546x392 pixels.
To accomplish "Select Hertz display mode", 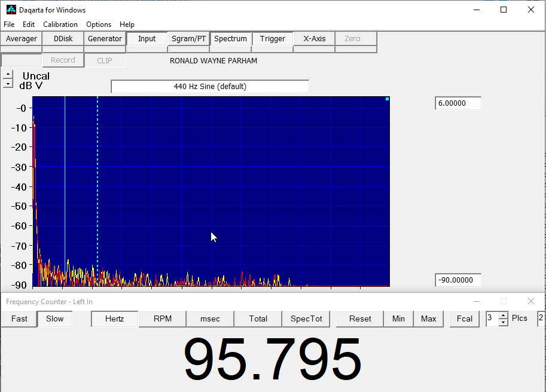I will 114,318.
